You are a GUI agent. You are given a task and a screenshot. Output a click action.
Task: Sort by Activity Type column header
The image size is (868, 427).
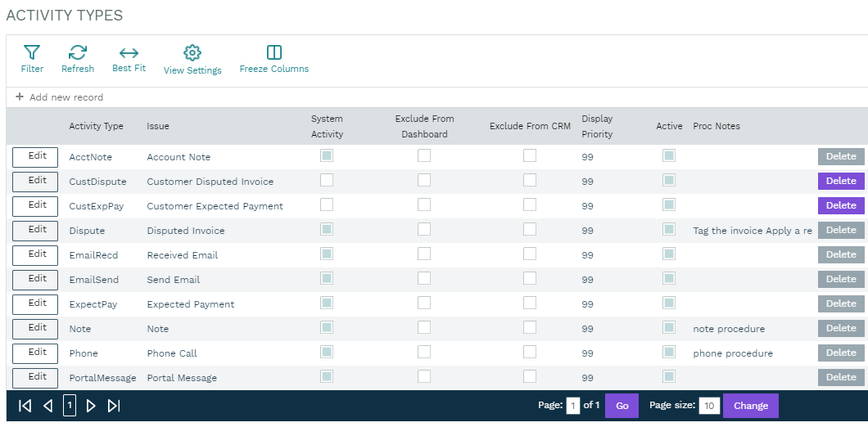point(96,126)
